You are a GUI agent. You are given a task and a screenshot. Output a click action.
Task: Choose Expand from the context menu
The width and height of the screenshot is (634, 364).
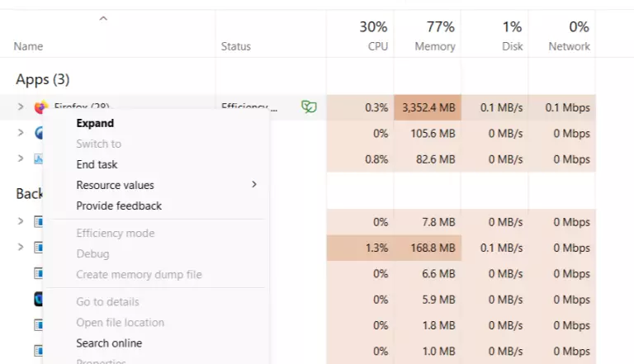point(95,123)
